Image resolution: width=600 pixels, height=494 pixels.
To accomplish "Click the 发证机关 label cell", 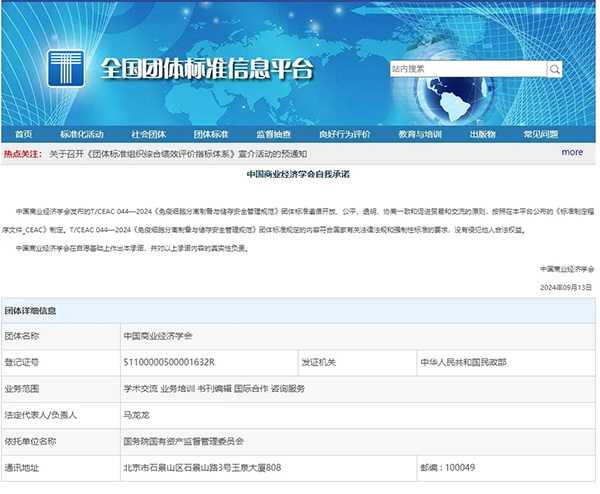I will [x=357, y=362].
